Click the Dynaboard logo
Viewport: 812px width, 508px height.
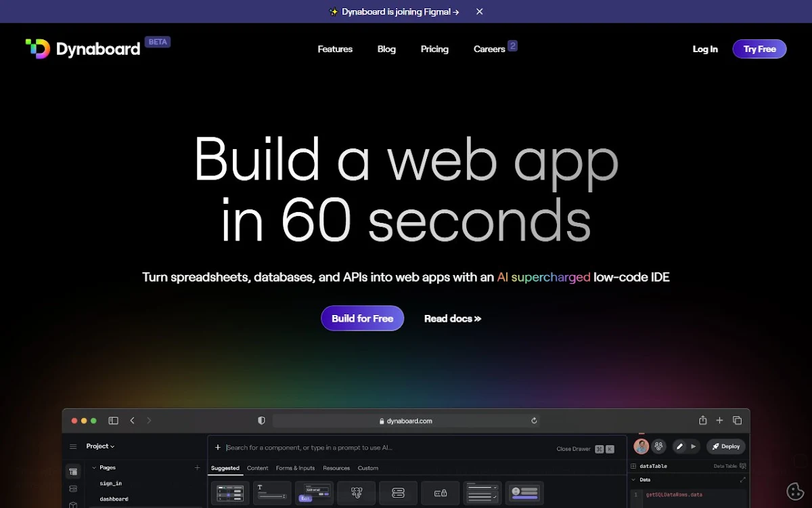(83, 49)
